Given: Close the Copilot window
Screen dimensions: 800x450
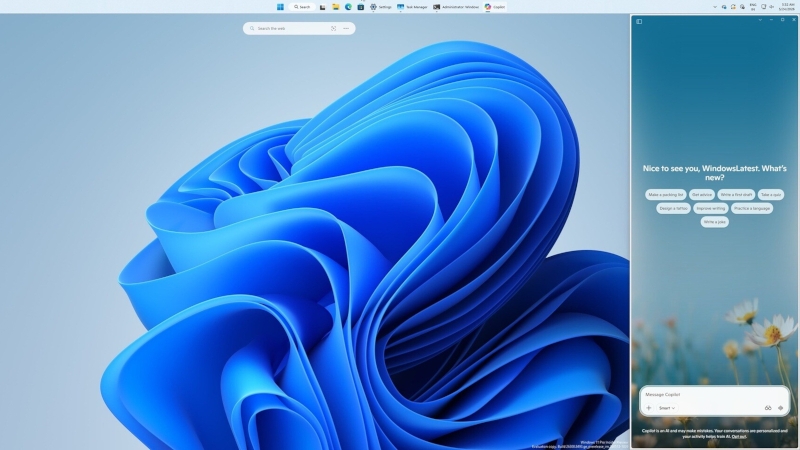Looking at the screenshot, I should click(x=793, y=20).
